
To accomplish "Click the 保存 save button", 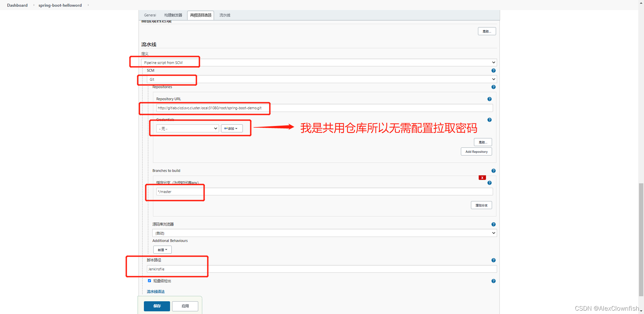I will (x=157, y=306).
